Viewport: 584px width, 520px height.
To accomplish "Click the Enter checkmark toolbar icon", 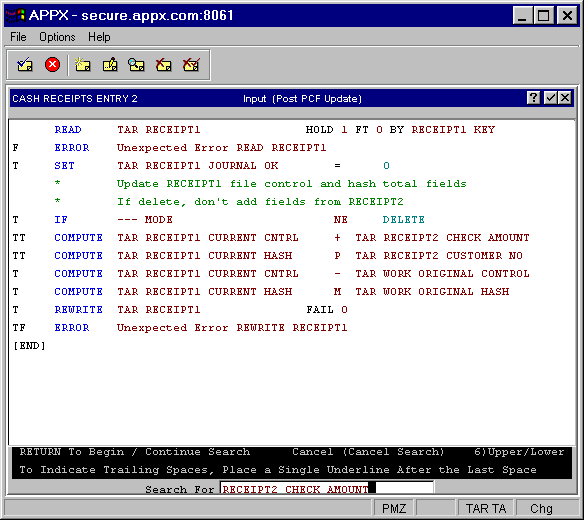I will coord(25,65).
